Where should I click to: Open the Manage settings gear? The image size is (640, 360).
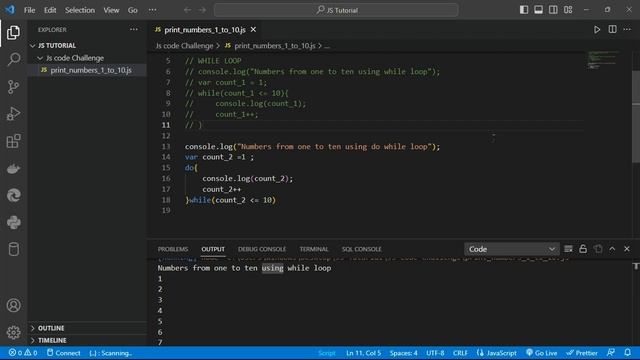13,332
